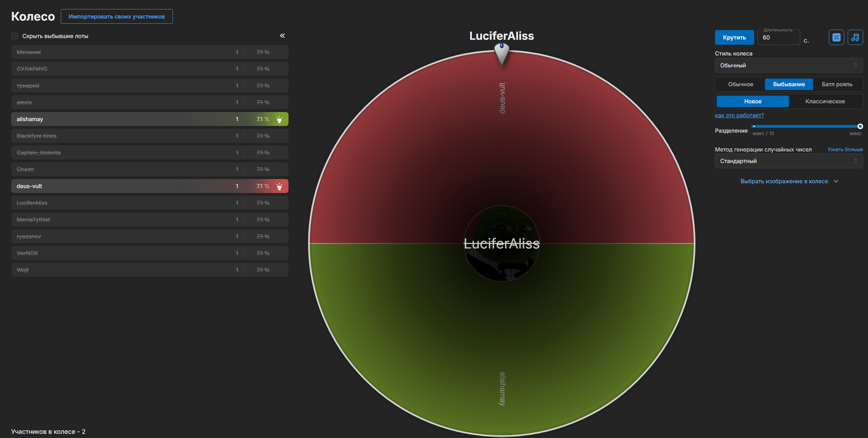Click the Pepe image in wheel center
Screen dimensions: 868x438
point(502,243)
